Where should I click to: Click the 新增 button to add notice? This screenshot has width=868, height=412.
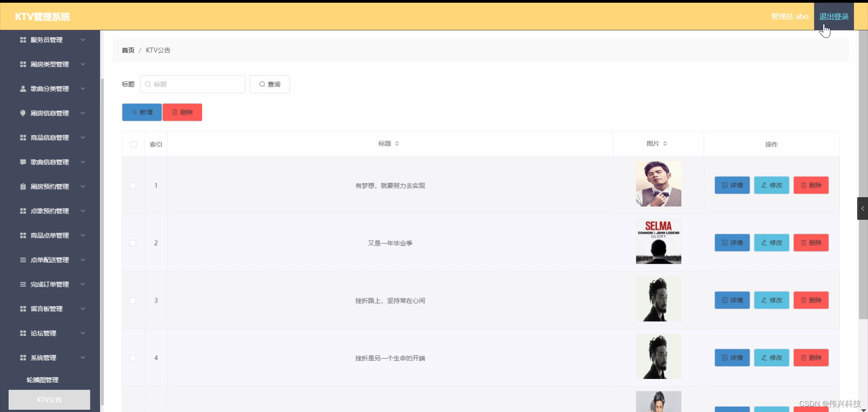pyautogui.click(x=142, y=112)
